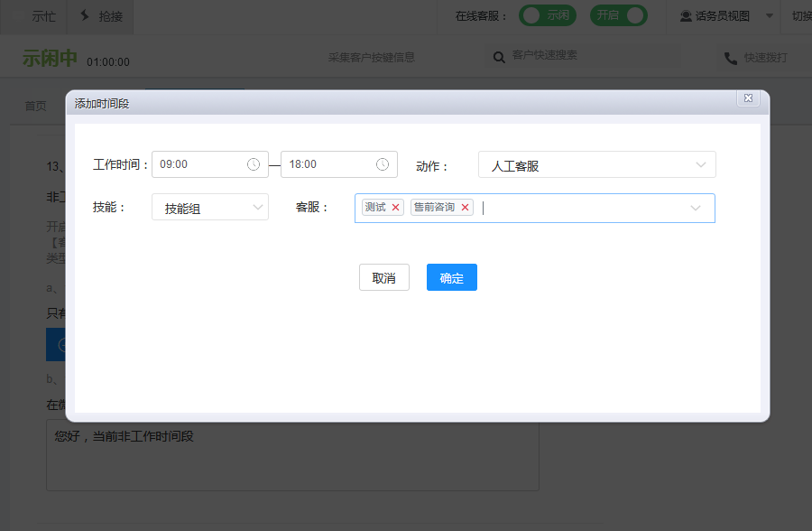This screenshot has width=812, height=531.
Task: Confirm with the 确定 button
Action: point(451,278)
